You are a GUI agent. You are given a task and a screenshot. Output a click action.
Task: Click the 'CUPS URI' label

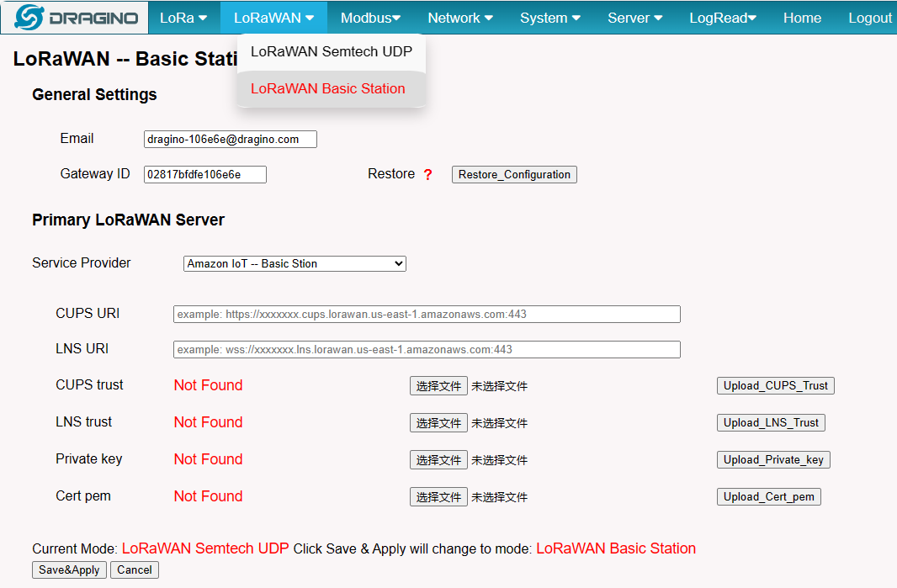[x=88, y=314]
